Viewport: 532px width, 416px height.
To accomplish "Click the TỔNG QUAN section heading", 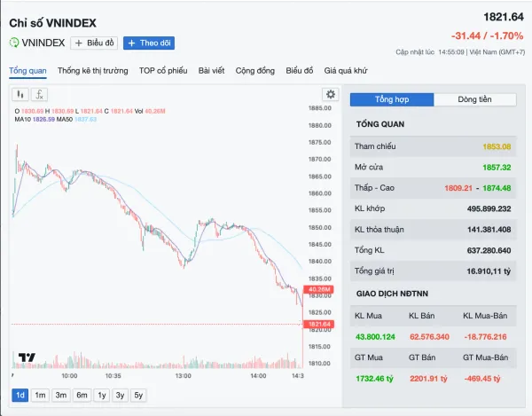I will [x=380, y=124].
